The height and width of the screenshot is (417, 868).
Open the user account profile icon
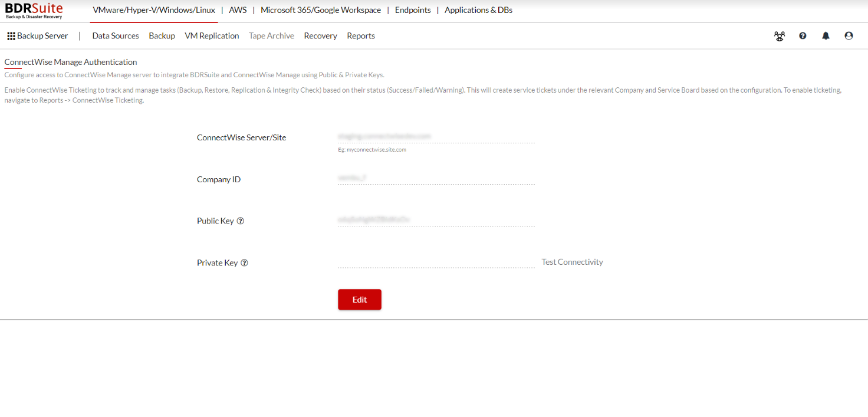(849, 36)
